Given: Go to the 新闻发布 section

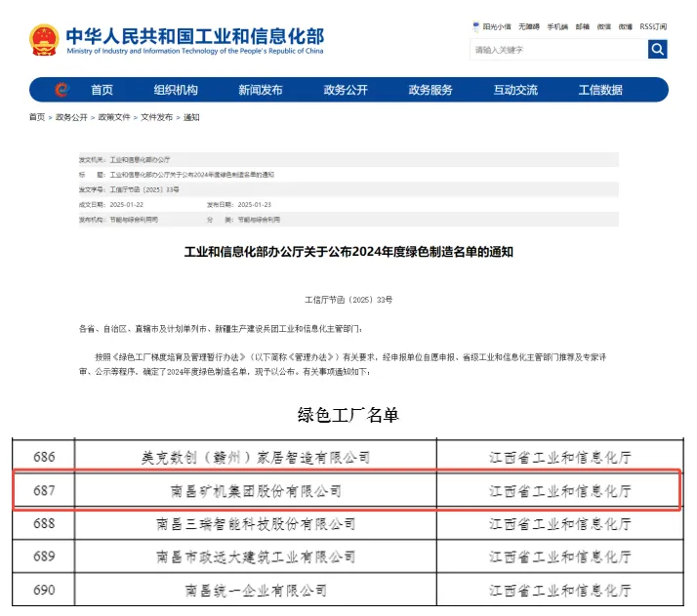Looking at the screenshot, I should pos(261,90).
